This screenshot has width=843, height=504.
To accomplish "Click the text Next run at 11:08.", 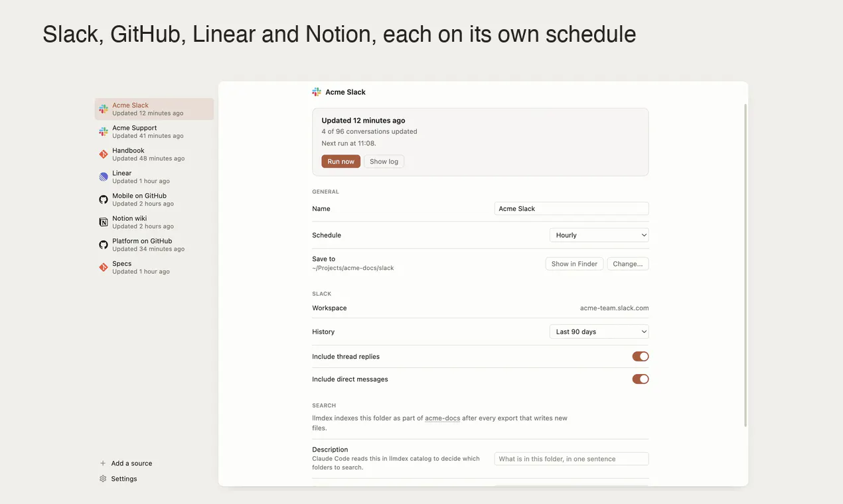I will coord(348,143).
